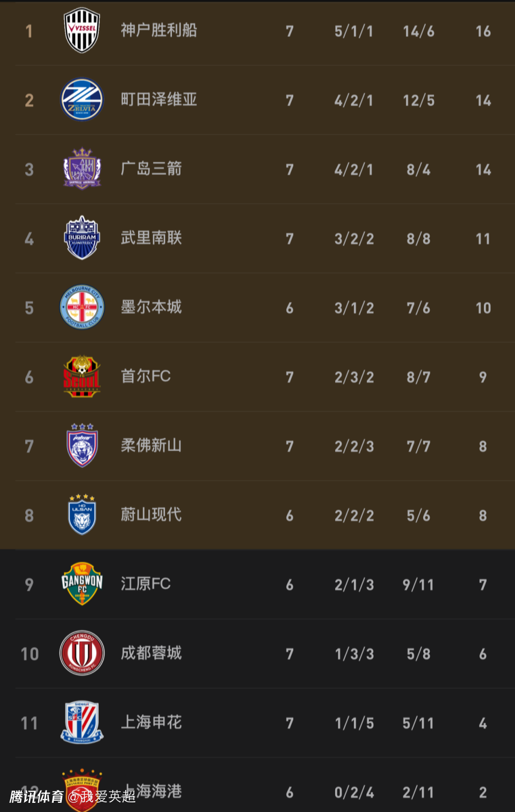Image resolution: width=515 pixels, height=812 pixels.
Task: Click the FC Seoul club badge
Action: pos(82,376)
